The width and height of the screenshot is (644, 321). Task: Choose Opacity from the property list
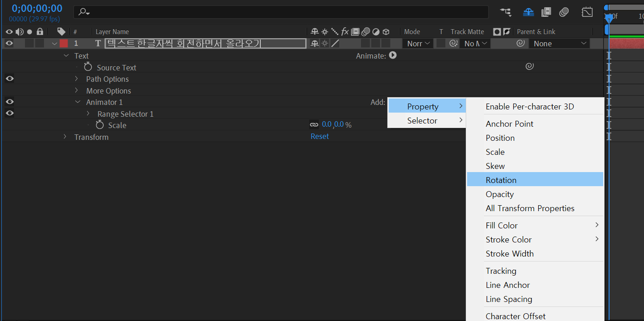pos(535,194)
